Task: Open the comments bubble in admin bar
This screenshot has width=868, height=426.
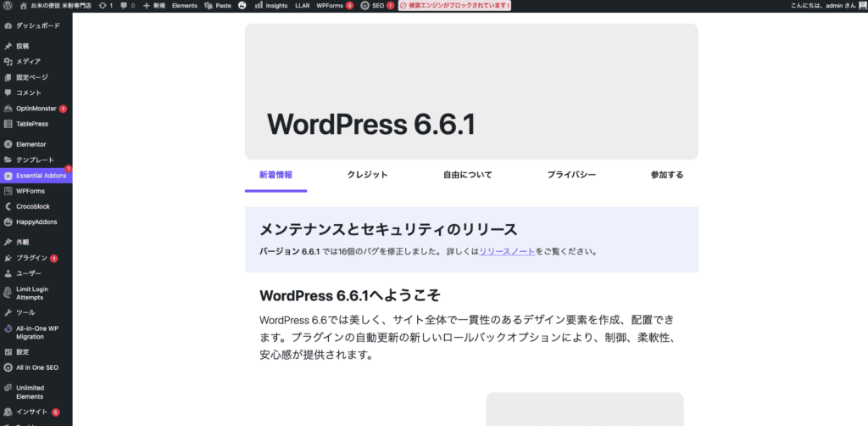Action: coord(127,6)
